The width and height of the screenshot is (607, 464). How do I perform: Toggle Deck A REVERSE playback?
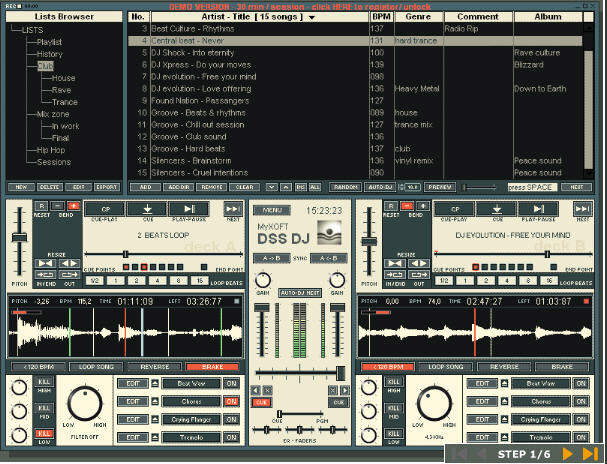pos(154,367)
